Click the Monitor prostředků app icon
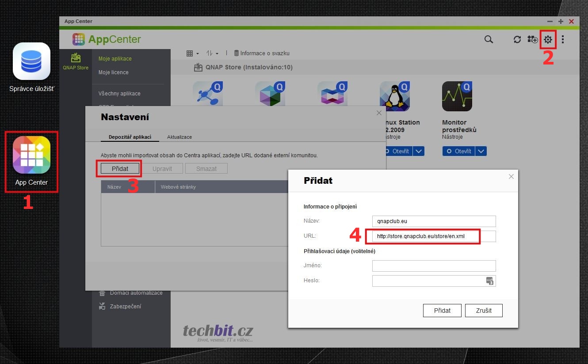The image size is (588, 364). click(457, 96)
